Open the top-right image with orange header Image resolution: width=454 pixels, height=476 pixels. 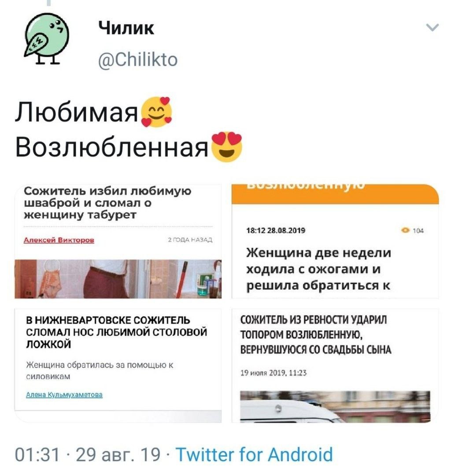[x=335, y=242]
